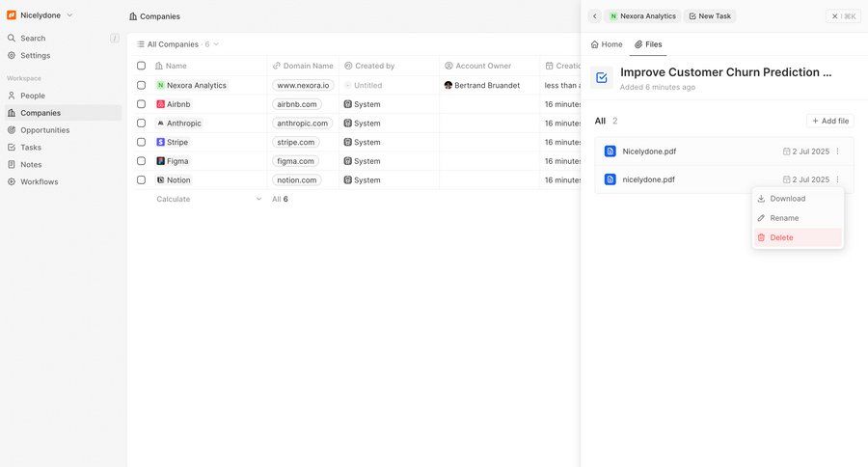This screenshot has height=467, width=868.
Task: Open Workflows in the sidebar
Action: (x=61, y=181)
